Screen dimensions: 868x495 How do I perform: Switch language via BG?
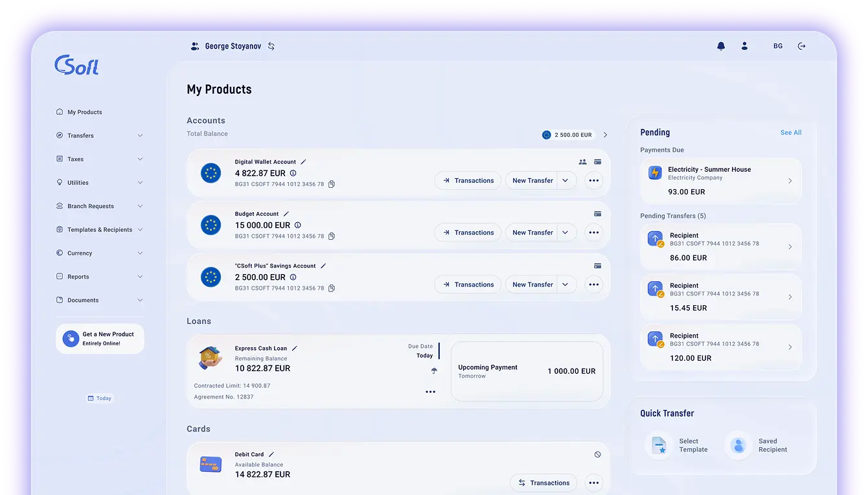[778, 46]
